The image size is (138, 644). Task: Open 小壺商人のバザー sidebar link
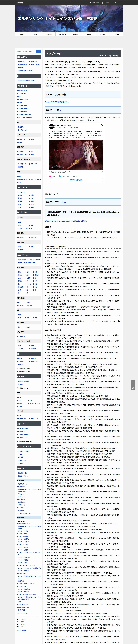[24, 179]
